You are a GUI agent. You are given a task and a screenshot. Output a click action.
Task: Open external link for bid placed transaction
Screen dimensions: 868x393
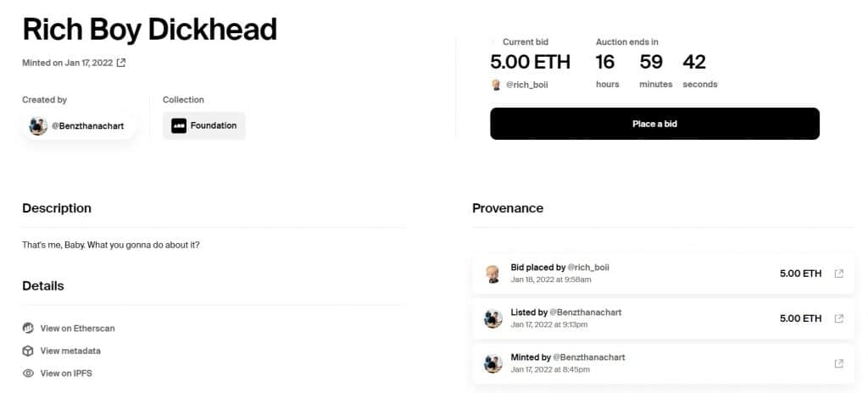pyautogui.click(x=838, y=274)
